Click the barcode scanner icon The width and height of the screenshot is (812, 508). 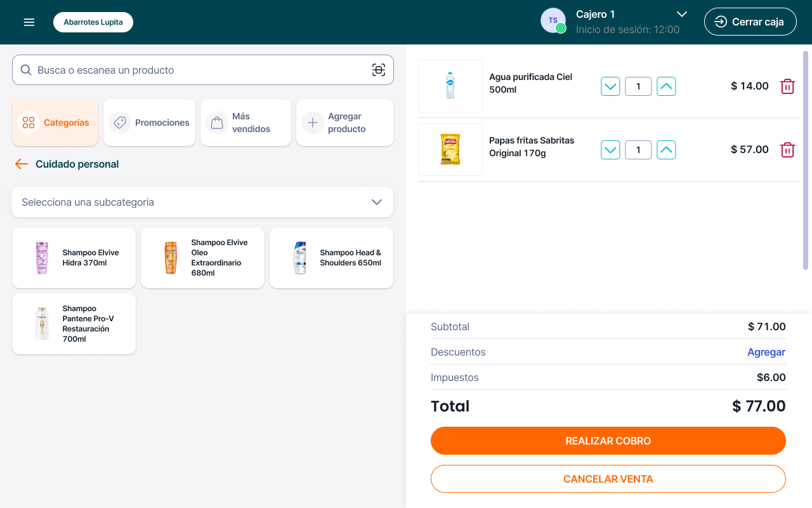(378, 70)
